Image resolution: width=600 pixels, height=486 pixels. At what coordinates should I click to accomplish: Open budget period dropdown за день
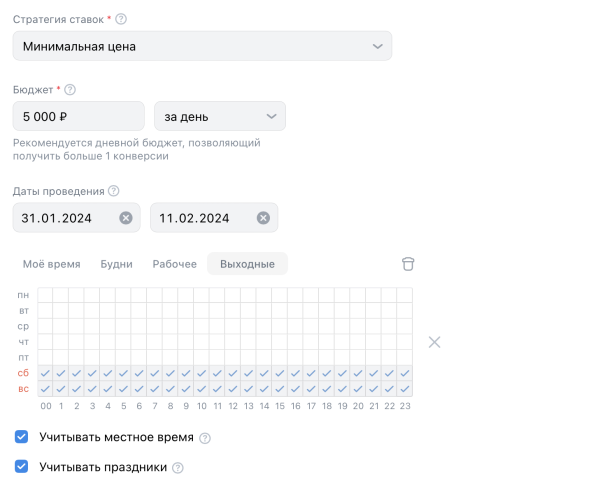[219, 116]
